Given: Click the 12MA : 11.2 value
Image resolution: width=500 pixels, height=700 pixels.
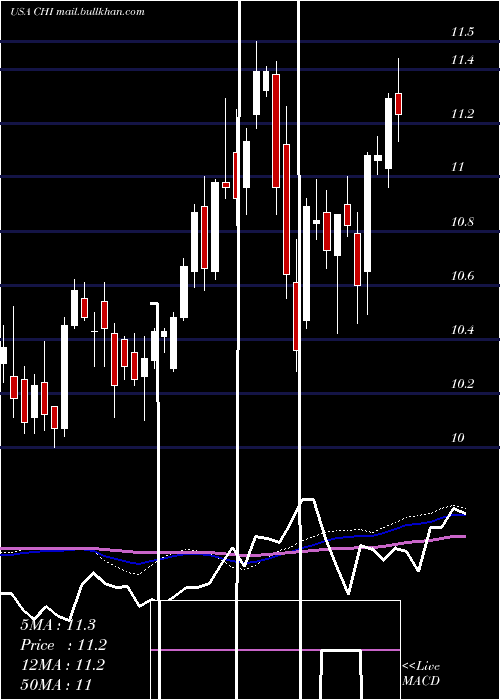Looking at the screenshot, I should (63, 665).
